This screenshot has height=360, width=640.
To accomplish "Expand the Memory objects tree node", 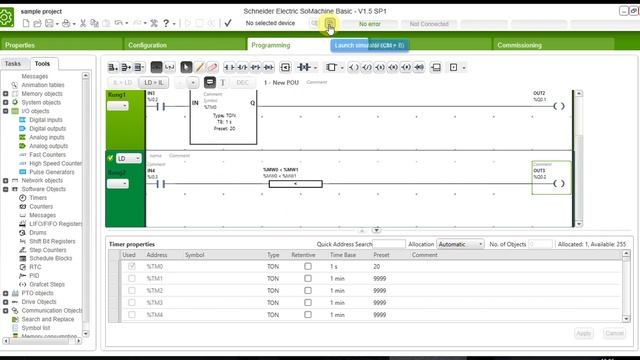I will 6,93.
